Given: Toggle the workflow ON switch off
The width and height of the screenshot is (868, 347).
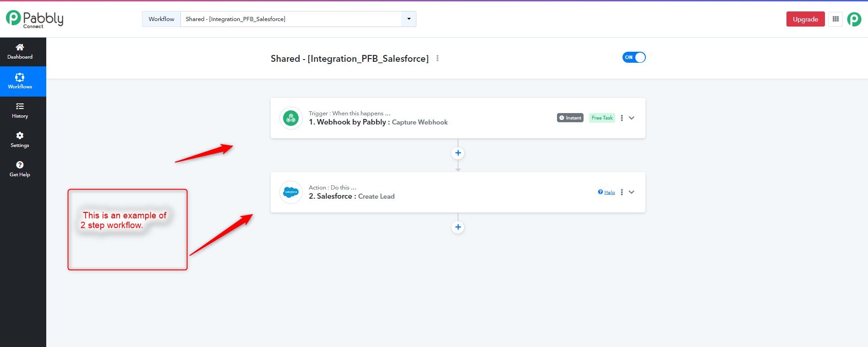Looking at the screenshot, I should click(634, 57).
